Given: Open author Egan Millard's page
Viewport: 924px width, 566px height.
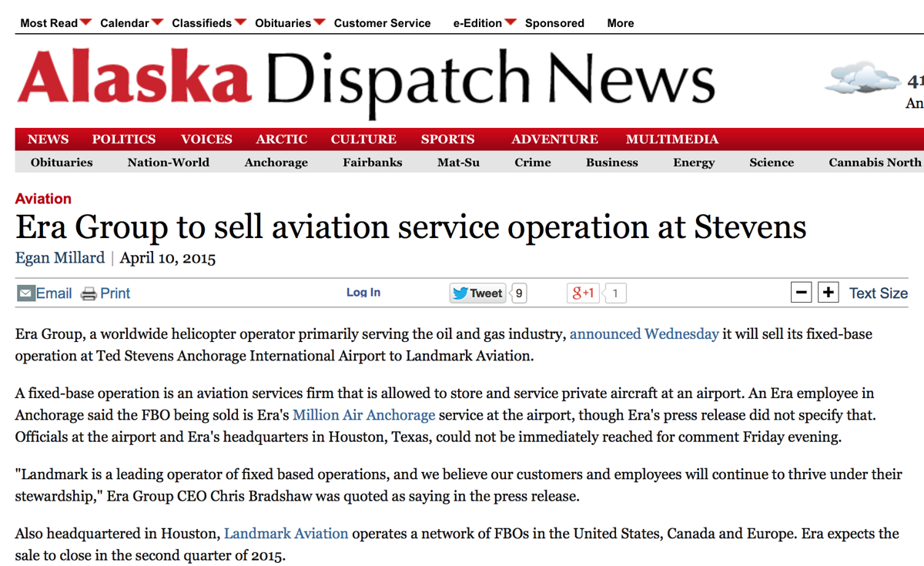Looking at the screenshot, I should (x=60, y=258).
